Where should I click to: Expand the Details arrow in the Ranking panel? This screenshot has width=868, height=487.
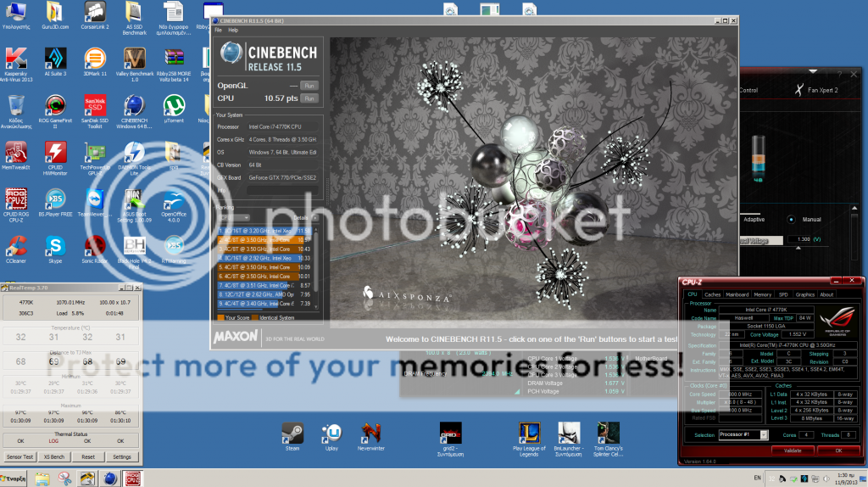(x=317, y=217)
